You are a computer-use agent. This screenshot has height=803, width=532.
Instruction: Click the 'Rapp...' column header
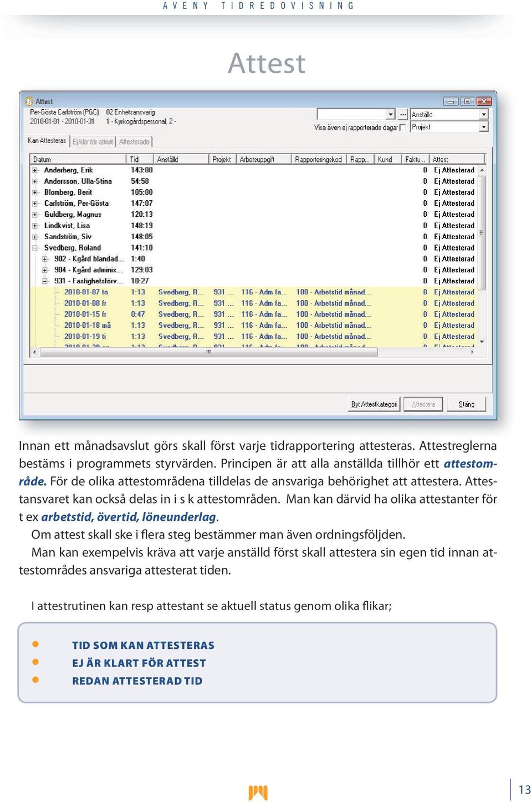(361, 159)
